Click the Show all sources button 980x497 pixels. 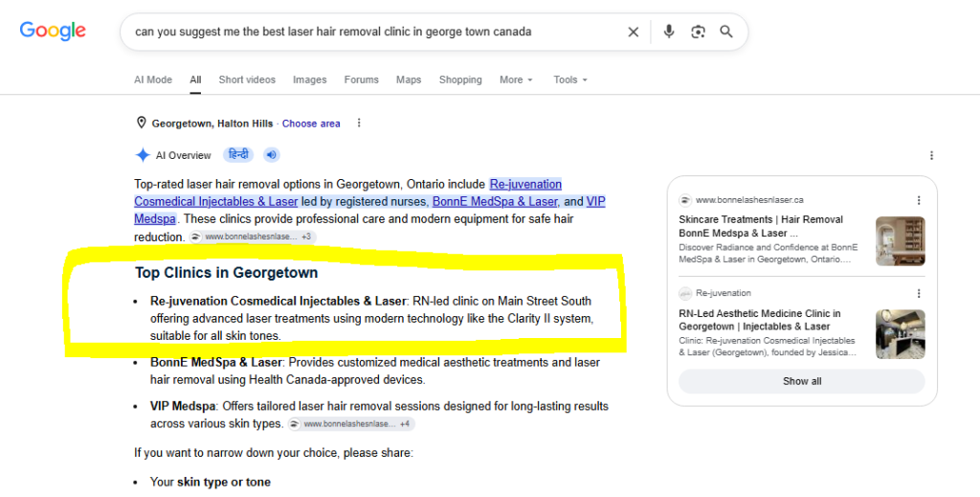coord(802,381)
